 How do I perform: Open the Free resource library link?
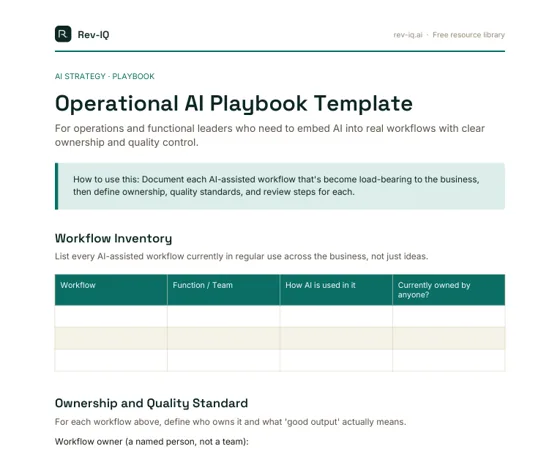(469, 35)
